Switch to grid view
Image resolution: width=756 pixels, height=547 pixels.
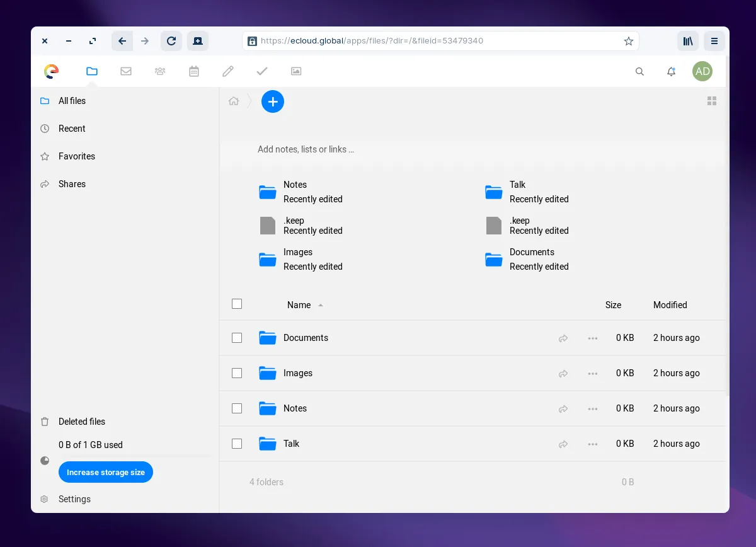coord(712,101)
